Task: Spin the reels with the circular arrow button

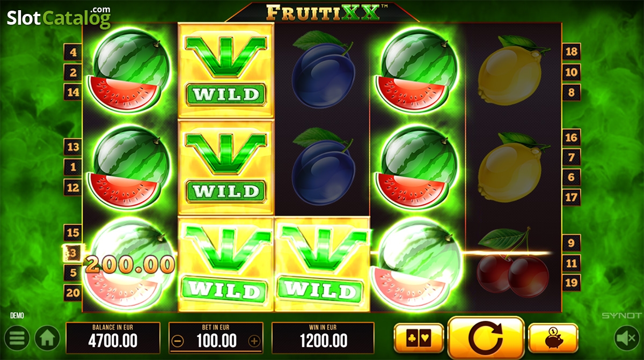Action: pyautogui.click(x=486, y=337)
